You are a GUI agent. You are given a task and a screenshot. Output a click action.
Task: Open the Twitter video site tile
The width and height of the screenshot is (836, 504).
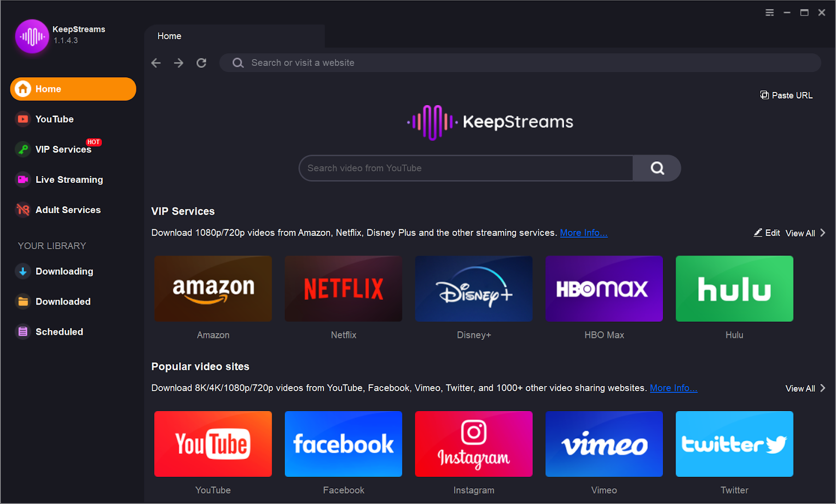735,444
